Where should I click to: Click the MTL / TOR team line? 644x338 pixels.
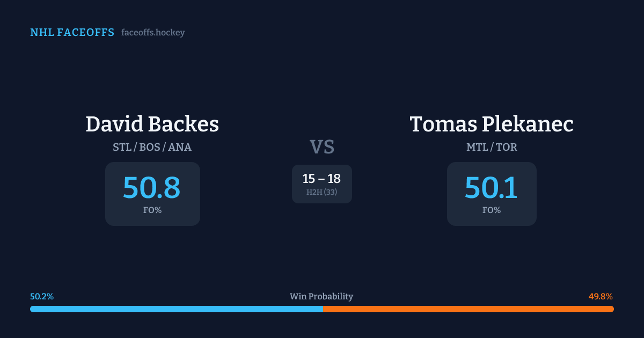coord(492,147)
